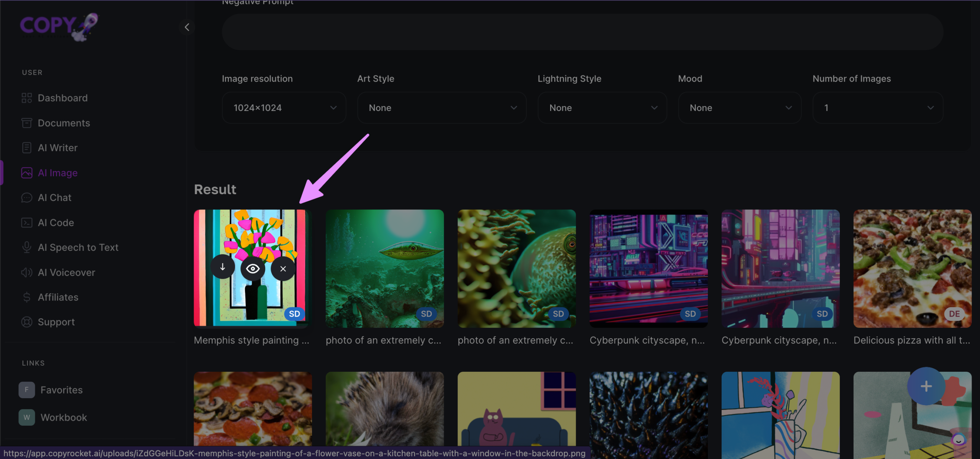Screen dimensions: 980x459
Task: Open the Image resolution 1024×1024 dropdown
Action: [x=284, y=108]
